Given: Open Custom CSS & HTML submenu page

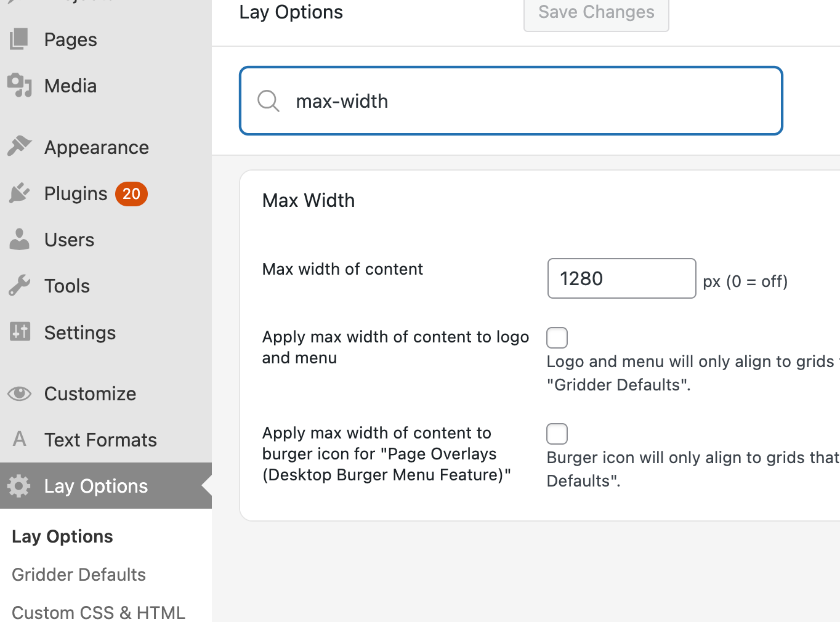Looking at the screenshot, I should tap(99, 612).
